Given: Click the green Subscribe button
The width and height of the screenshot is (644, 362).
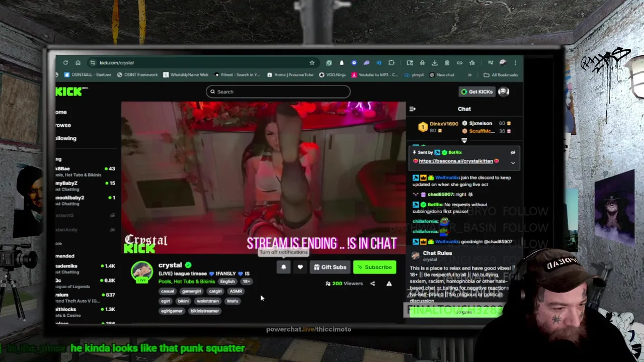Looking at the screenshot, I should (x=374, y=267).
